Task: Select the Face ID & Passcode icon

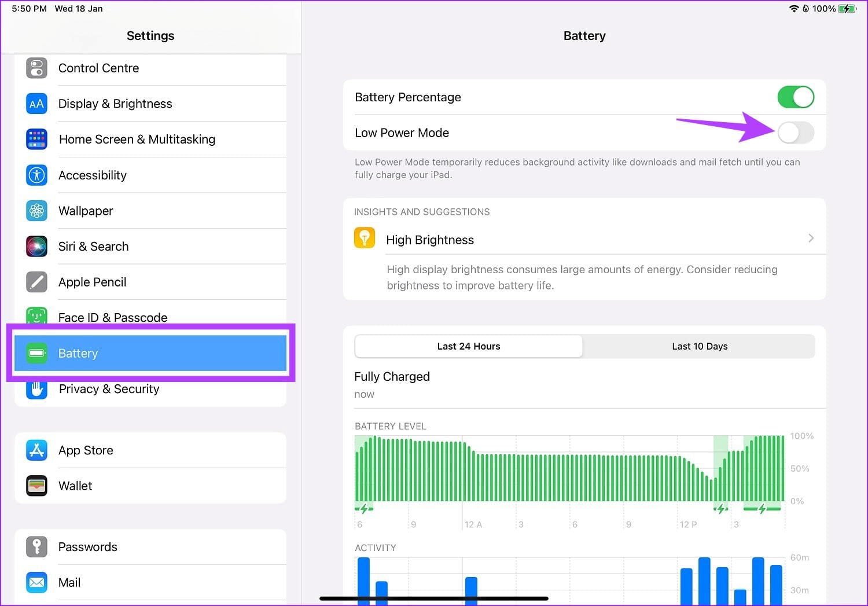Action: point(36,317)
